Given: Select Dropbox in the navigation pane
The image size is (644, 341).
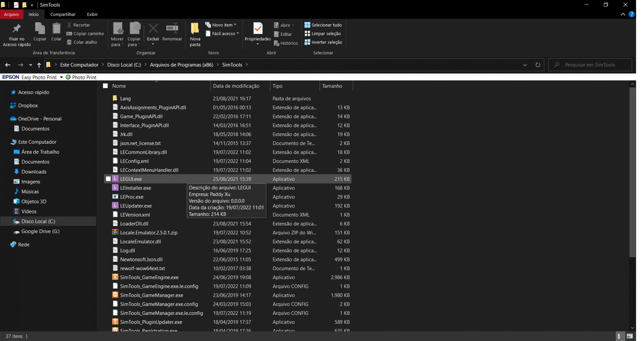Looking at the screenshot, I should click(x=28, y=106).
